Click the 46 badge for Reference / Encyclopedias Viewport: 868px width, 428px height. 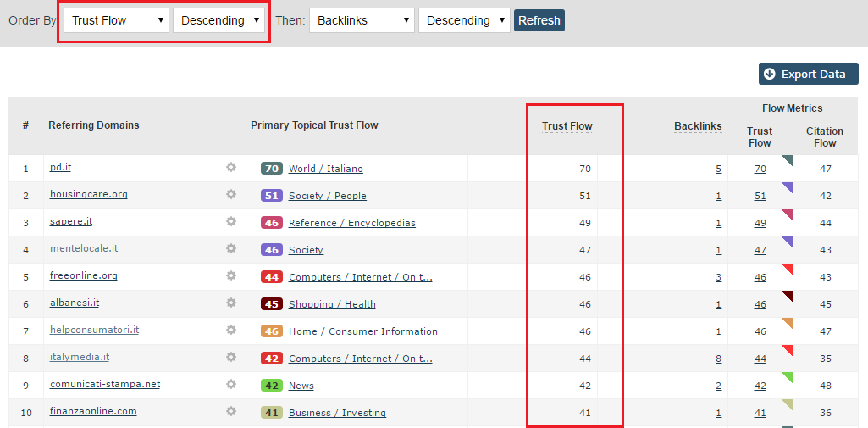click(x=272, y=223)
